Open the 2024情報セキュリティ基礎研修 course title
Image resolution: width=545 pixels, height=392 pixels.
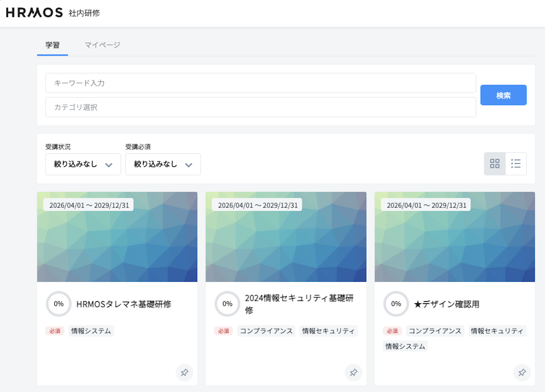(299, 304)
